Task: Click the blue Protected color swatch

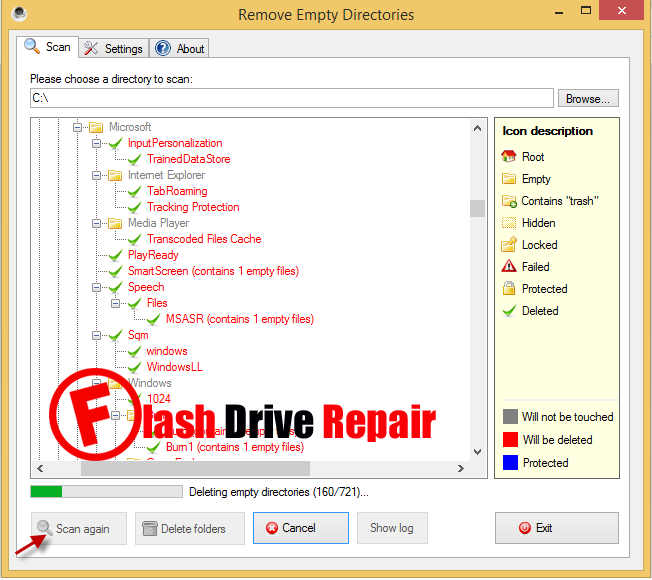Action: tap(510, 463)
